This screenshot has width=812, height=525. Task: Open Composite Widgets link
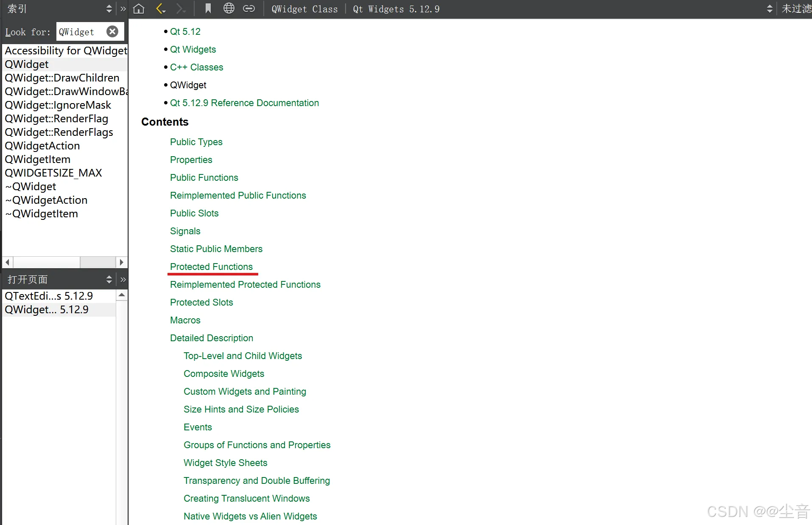pyautogui.click(x=224, y=373)
